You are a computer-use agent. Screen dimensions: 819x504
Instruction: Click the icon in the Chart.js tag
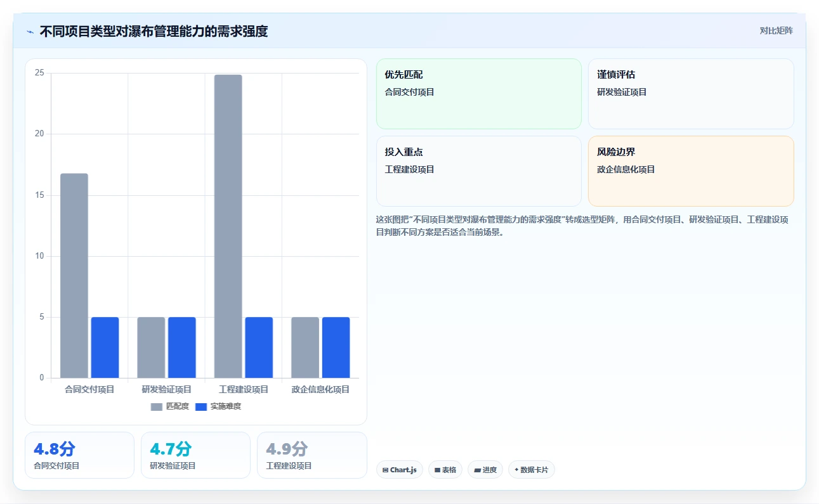click(x=385, y=470)
